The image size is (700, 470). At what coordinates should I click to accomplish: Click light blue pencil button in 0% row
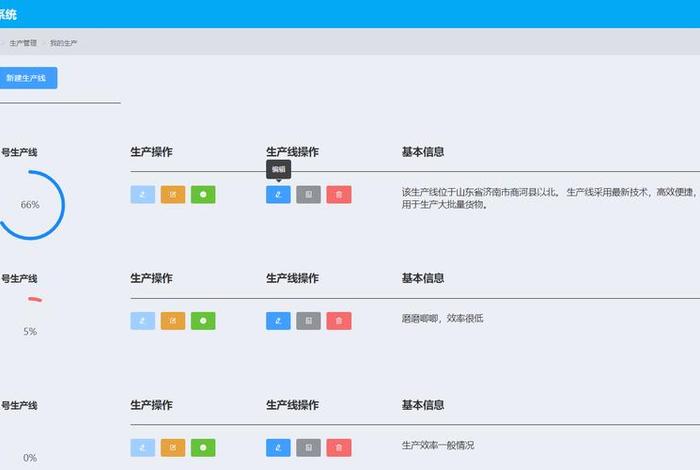tap(143, 448)
